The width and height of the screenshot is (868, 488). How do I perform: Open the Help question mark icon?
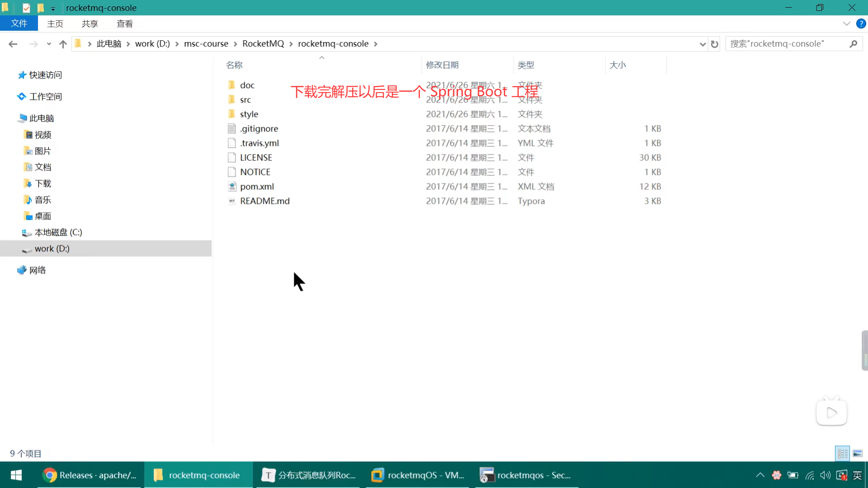coord(861,23)
